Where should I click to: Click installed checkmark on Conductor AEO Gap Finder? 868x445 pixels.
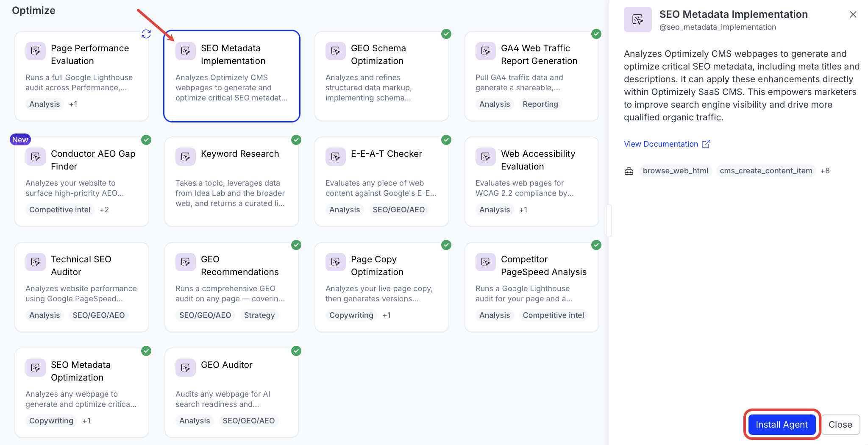pyautogui.click(x=146, y=140)
